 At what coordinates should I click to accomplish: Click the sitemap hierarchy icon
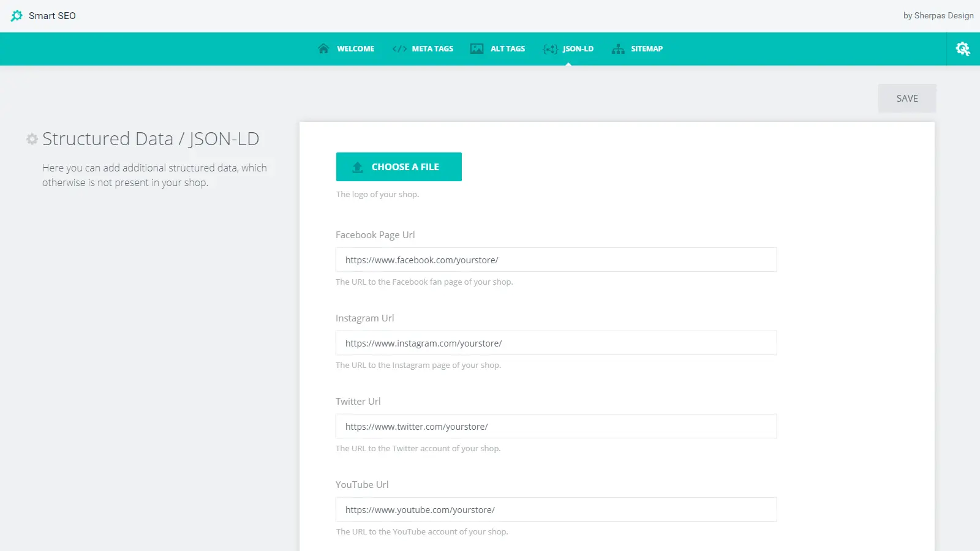(x=617, y=48)
